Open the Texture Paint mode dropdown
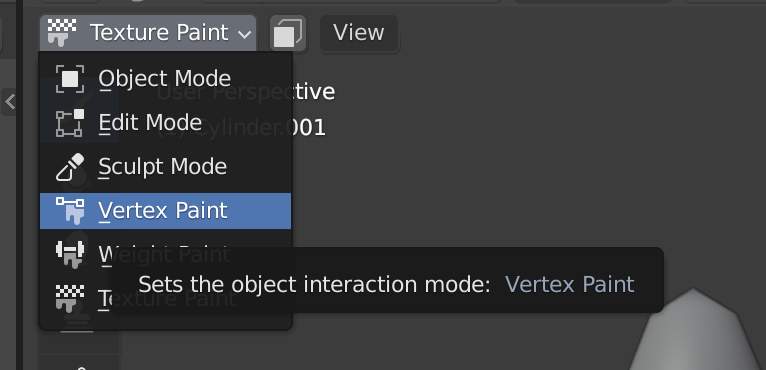This screenshot has width=766, height=370. tap(148, 33)
